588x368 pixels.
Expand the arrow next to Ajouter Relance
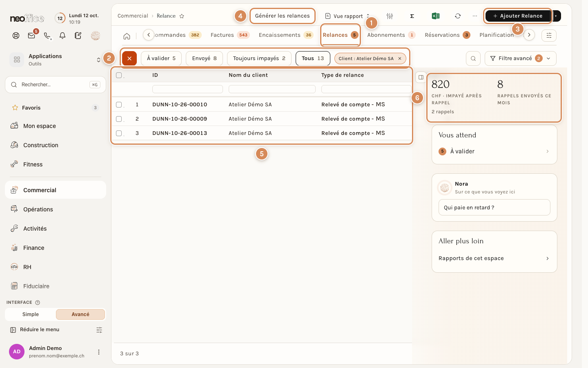[556, 16]
